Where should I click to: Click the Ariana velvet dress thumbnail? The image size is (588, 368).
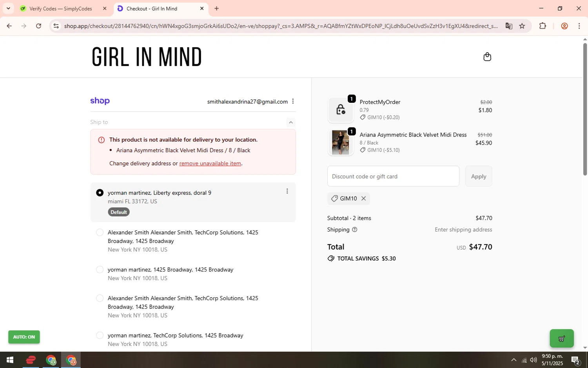click(x=340, y=142)
